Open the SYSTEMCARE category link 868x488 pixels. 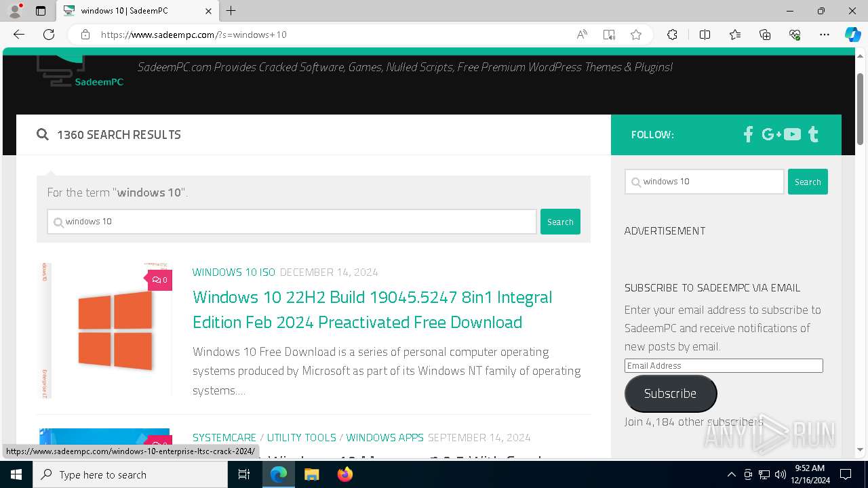[224, 437]
